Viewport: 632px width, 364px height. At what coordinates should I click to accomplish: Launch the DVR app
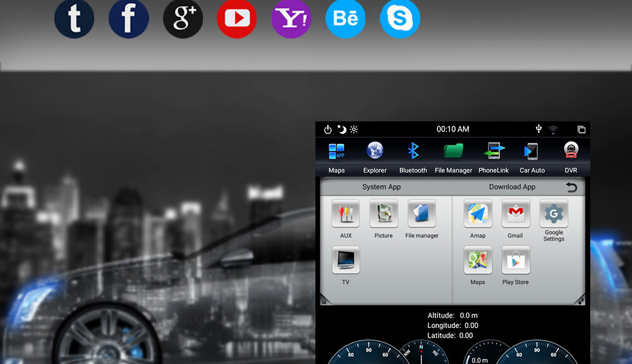tap(571, 157)
